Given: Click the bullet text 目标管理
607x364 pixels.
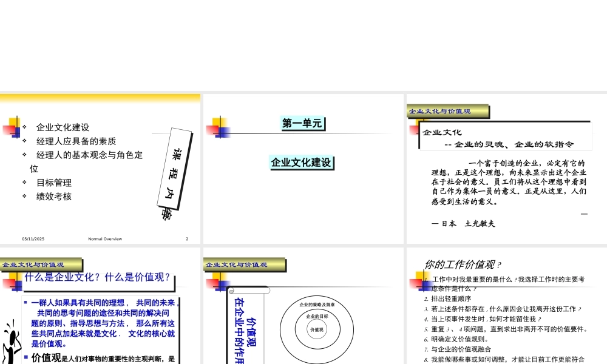Looking at the screenshot, I should (x=54, y=183).
